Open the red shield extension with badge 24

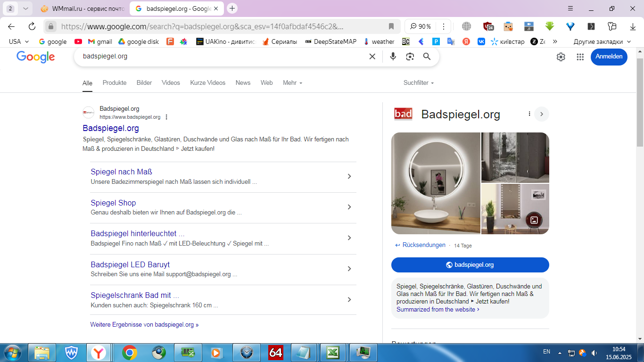[488, 26]
